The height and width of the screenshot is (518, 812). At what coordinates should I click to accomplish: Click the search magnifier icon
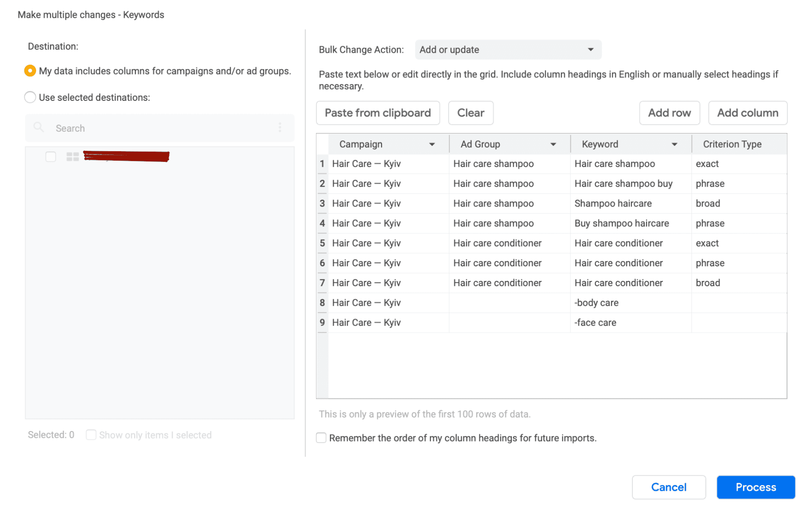(x=39, y=127)
